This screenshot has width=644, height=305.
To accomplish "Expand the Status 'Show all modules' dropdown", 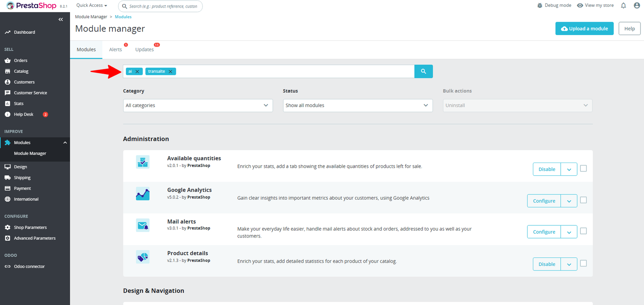I will pyautogui.click(x=357, y=105).
